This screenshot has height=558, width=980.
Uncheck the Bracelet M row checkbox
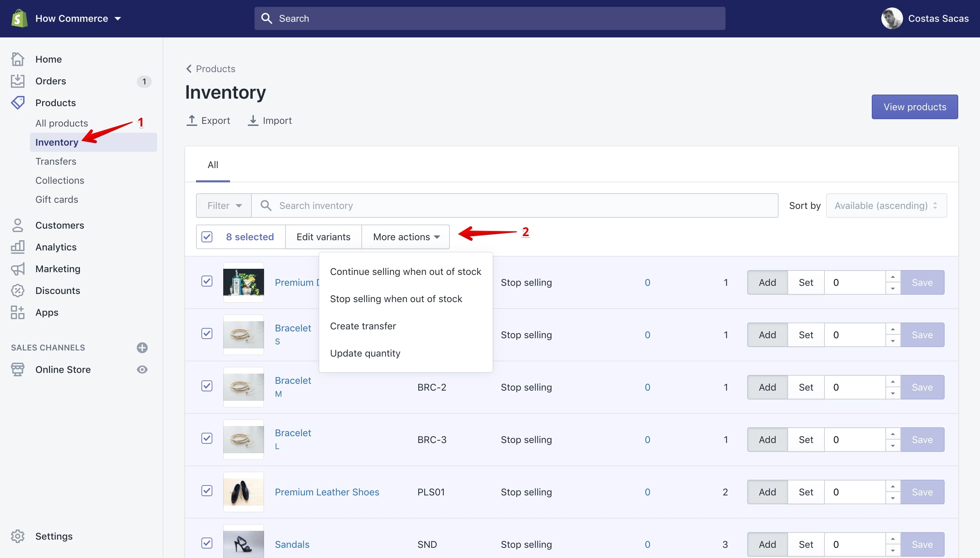[x=207, y=386]
